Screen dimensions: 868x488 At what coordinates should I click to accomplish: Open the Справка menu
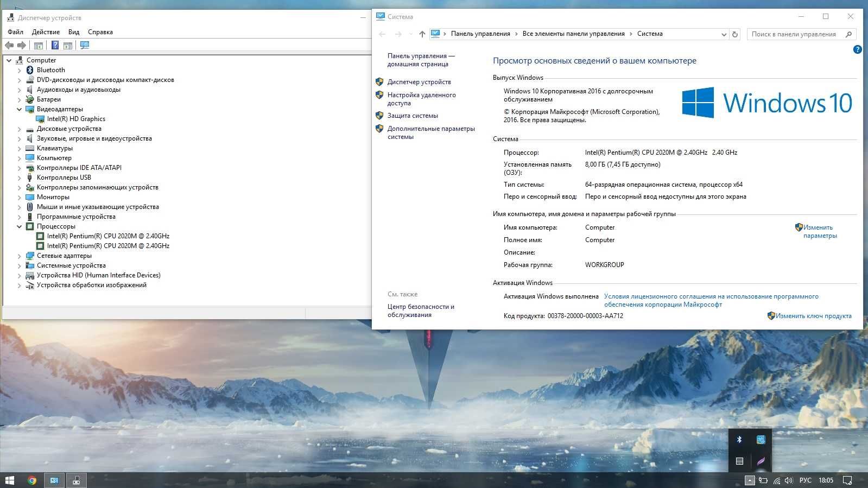click(x=100, y=32)
